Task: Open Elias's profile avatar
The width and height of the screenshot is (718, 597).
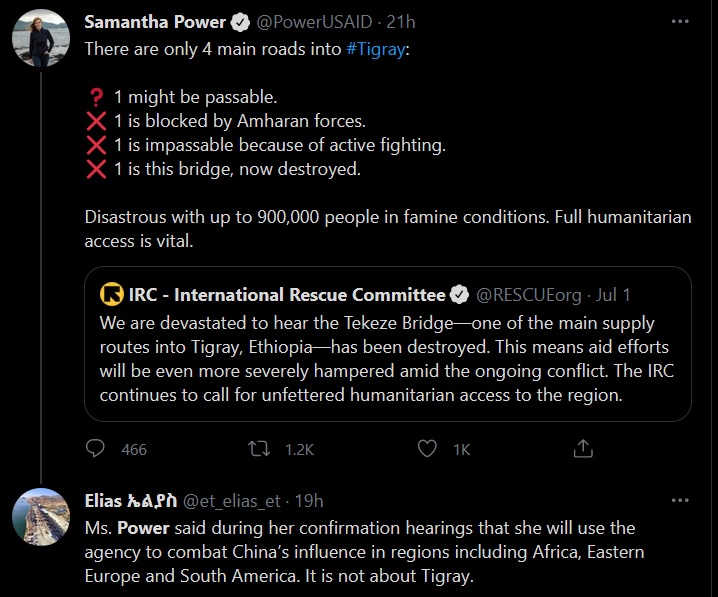Action: [x=40, y=517]
